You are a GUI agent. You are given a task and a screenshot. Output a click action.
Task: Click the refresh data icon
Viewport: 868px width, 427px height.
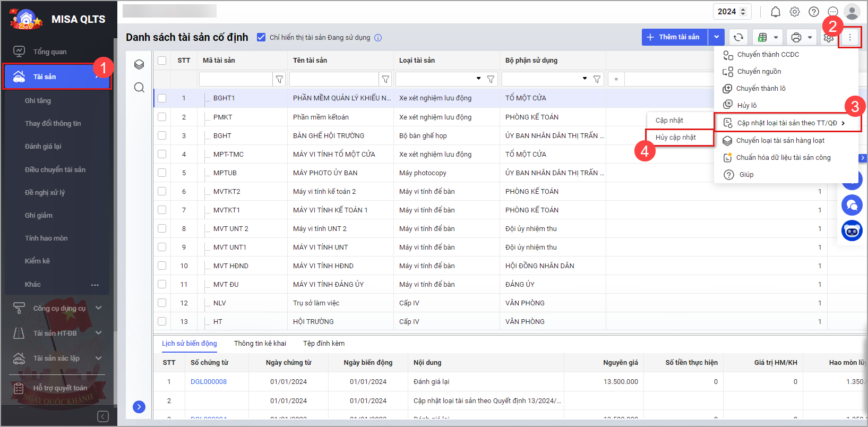click(738, 37)
